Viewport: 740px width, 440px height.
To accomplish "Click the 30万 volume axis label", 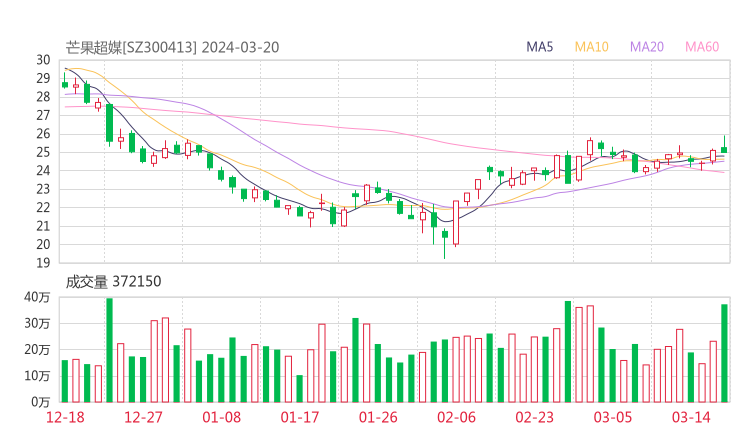I will click(x=37, y=324).
